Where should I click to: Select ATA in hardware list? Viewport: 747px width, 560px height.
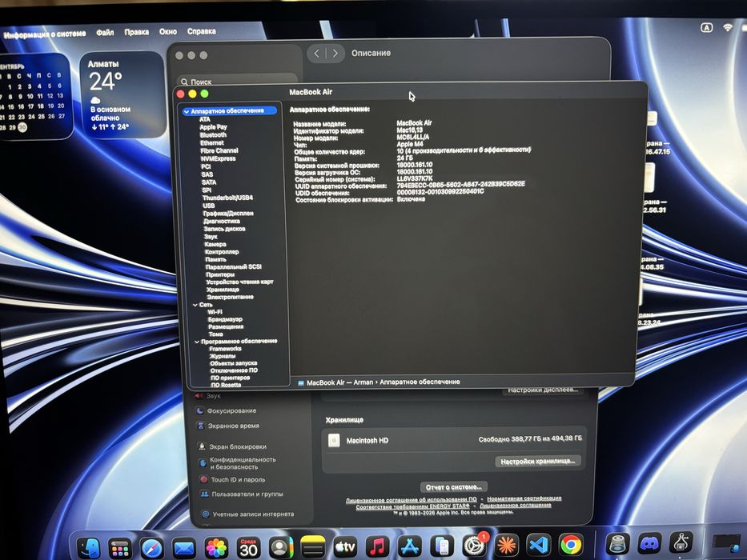pos(205,119)
